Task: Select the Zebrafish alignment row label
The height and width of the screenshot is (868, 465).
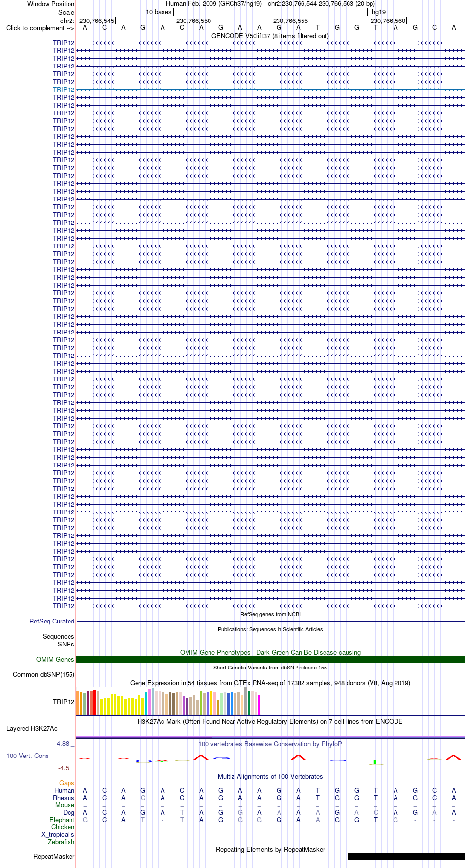Action: [61, 842]
